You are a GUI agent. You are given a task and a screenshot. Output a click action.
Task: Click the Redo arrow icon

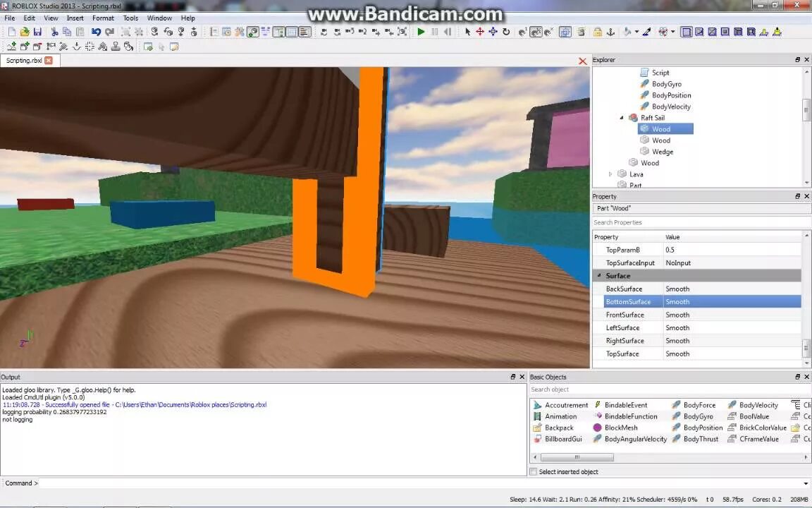[x=109, y=32]
